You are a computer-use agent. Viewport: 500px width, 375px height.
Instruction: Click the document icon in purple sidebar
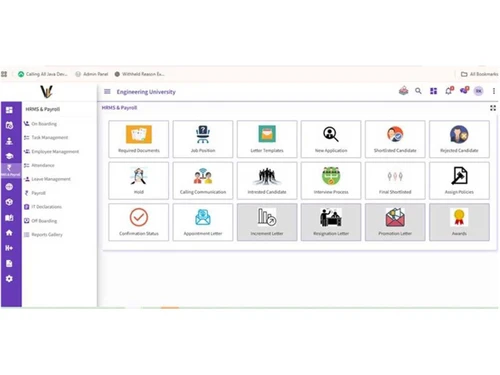(9, 263)
